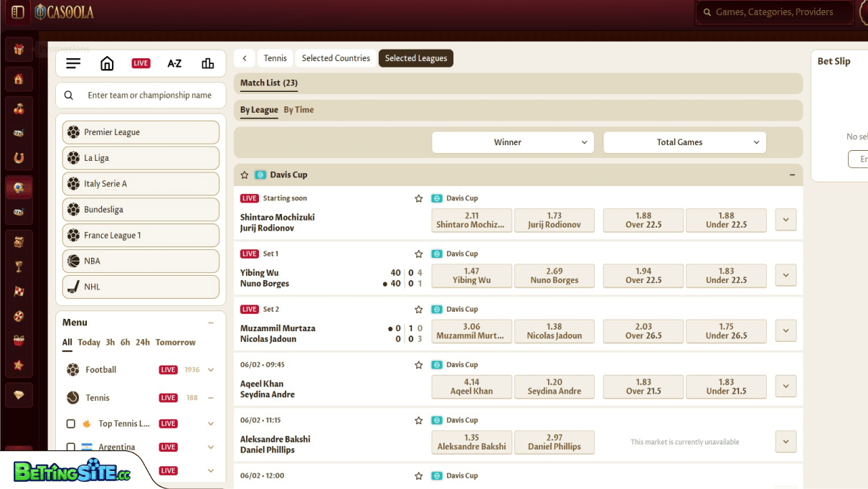Open the Total Games dropdown

click(x=684, y=142)
